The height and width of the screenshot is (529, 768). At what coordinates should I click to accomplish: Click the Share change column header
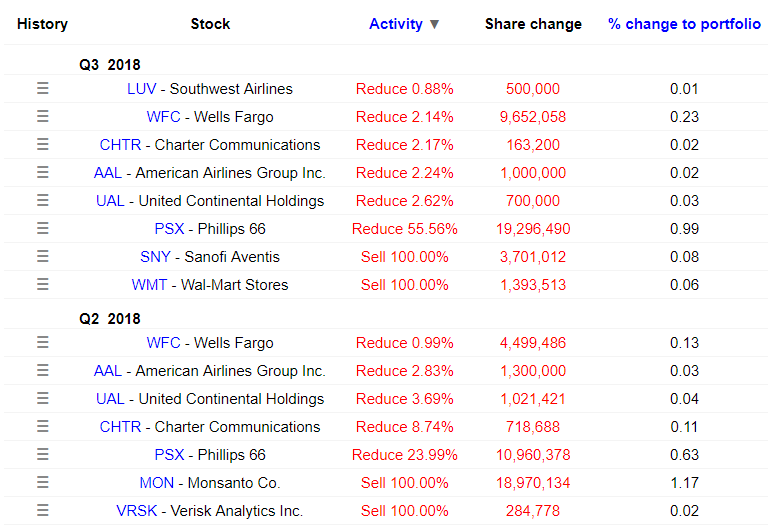tap(533, 24)
